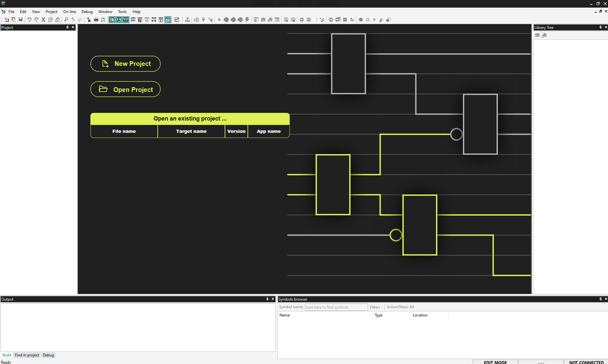This screenshot has height=364, width=608.
Task: Click the Name column in Symbols browser
Action: point(325,315)
